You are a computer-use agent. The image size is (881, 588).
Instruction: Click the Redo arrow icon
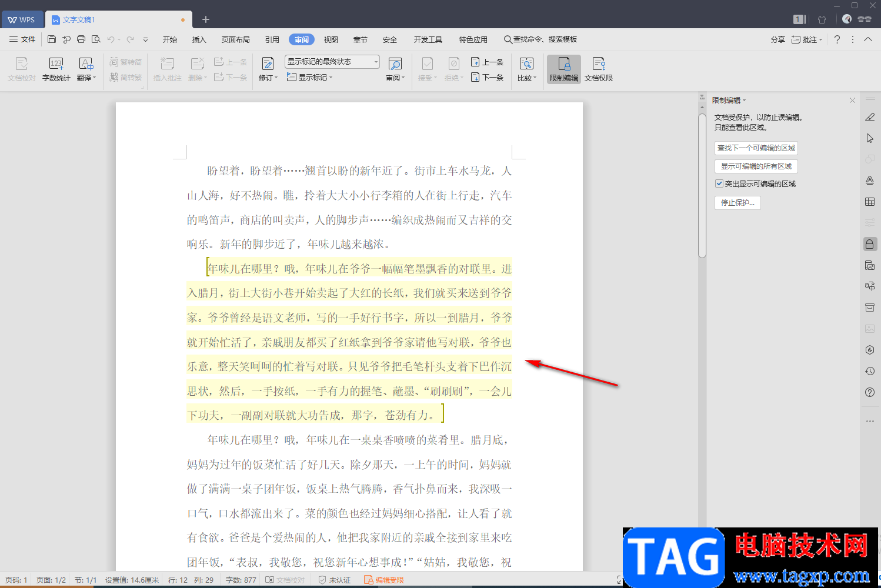[130, 39]
